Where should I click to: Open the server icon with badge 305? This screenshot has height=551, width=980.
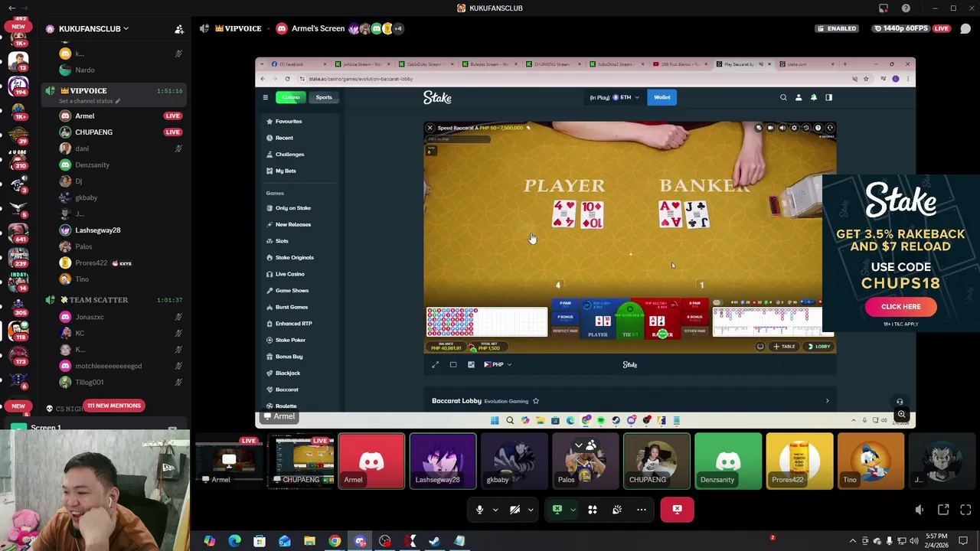[18, 305]
